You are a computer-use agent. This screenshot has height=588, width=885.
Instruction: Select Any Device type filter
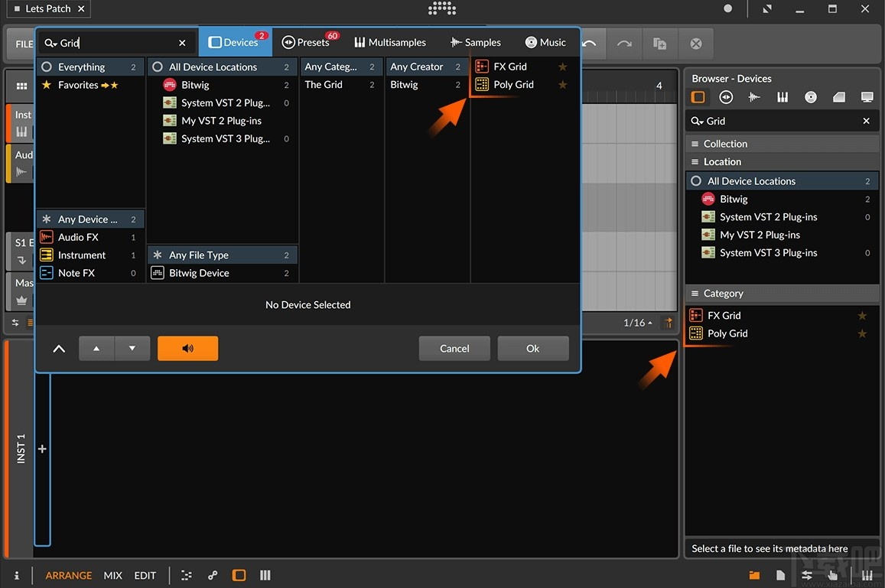(x=90, y=219)
